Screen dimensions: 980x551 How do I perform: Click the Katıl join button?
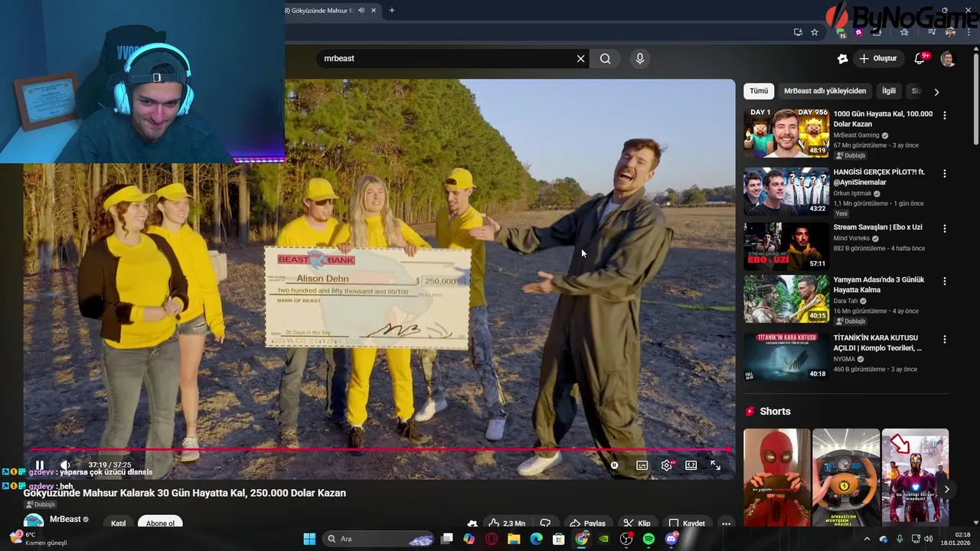tap(118, 523)
